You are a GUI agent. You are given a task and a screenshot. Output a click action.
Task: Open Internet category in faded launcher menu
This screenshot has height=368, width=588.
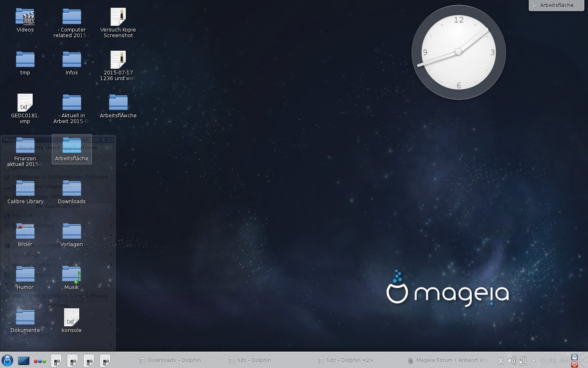(58, 215)
